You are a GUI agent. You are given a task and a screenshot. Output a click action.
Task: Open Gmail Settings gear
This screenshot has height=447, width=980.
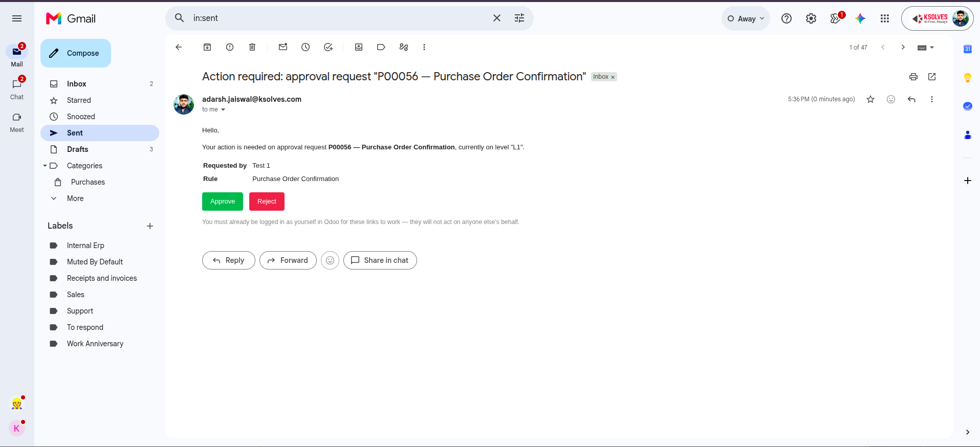[x=811, y=18]
